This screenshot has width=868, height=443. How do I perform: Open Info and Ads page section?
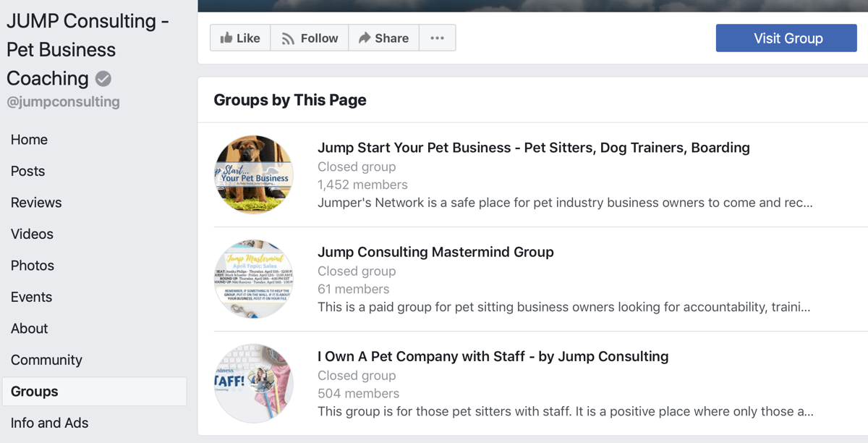(49, 423)
